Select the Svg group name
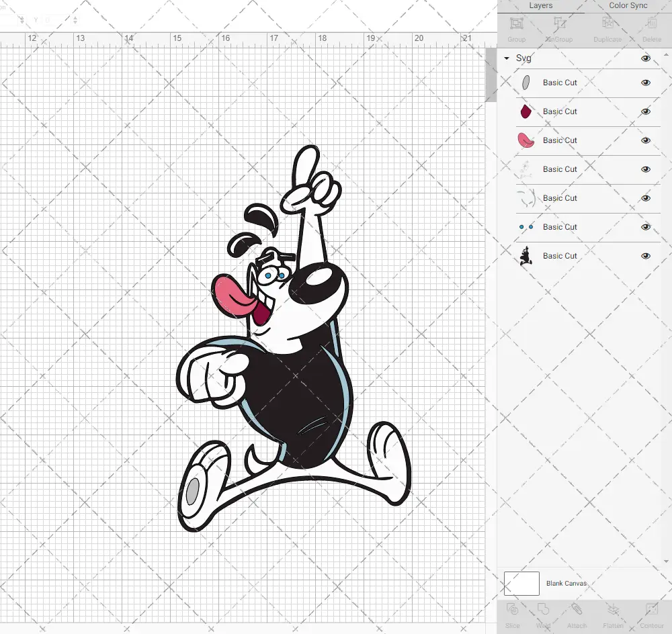The height and width of the screenshot is (634, 672). [x=523, y=58]
